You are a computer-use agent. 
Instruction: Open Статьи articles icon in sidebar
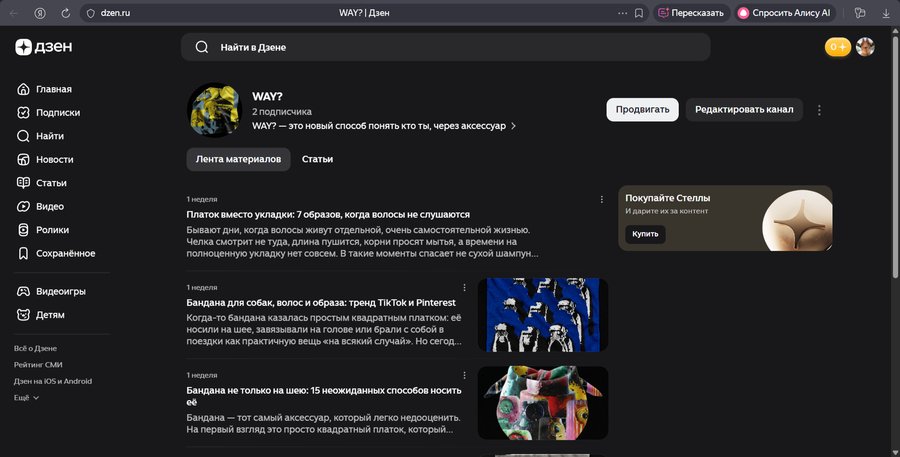[23, 183]
